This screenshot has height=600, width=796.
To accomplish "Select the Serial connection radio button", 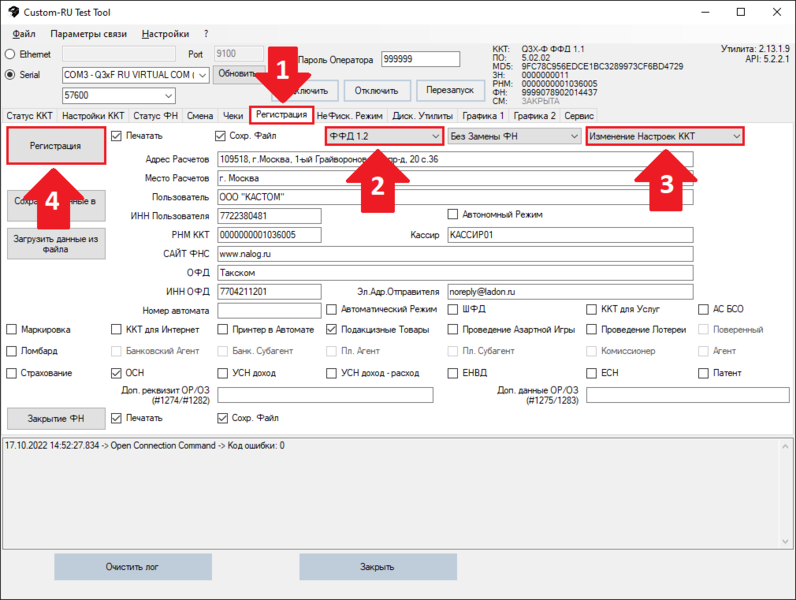I will pyautogui.click(x=11, y=74).
